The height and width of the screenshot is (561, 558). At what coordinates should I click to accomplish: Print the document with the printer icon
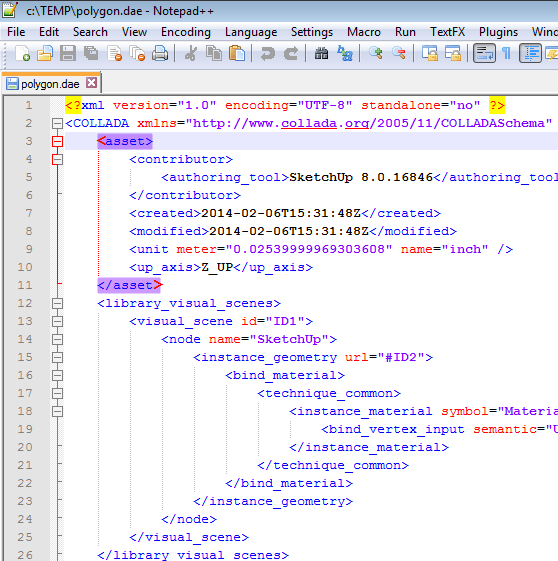click(x=160, y=53)
